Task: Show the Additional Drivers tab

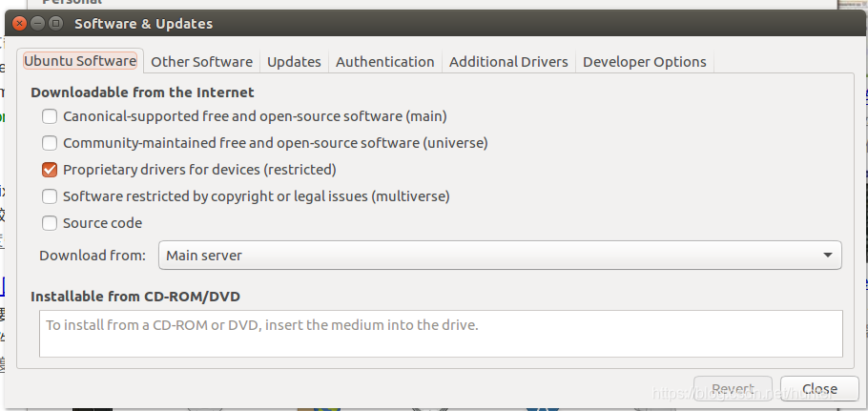Action: point(508,62)
